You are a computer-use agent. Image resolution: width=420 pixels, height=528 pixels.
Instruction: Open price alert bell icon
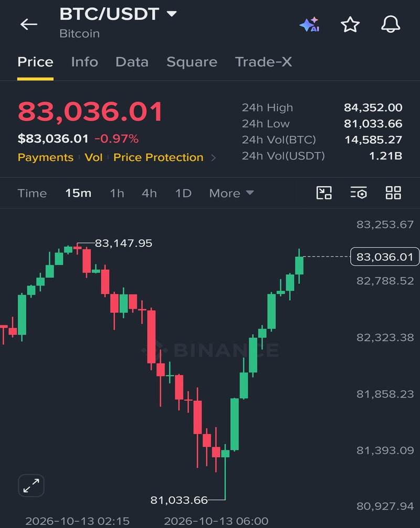tap(391, 24)
